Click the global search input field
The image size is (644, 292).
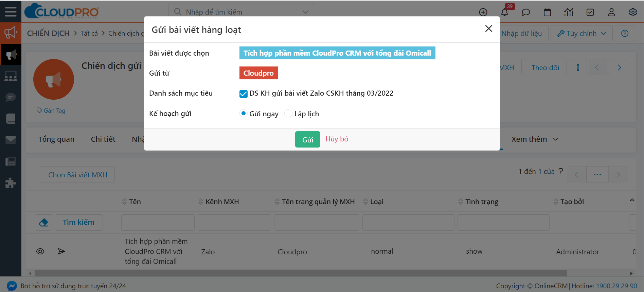tap(241, 12)
